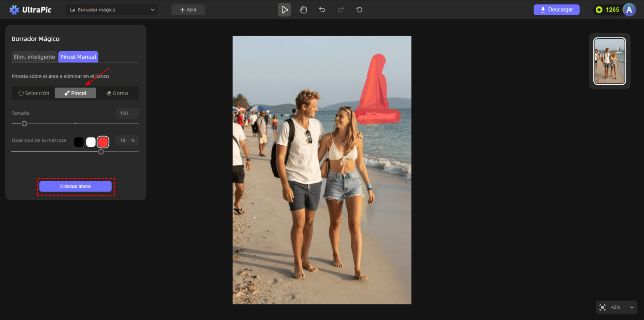This screenshot has height=320, width=644.
Task: Select the pointer arrow tool
Action: click(x=285, y=10)
